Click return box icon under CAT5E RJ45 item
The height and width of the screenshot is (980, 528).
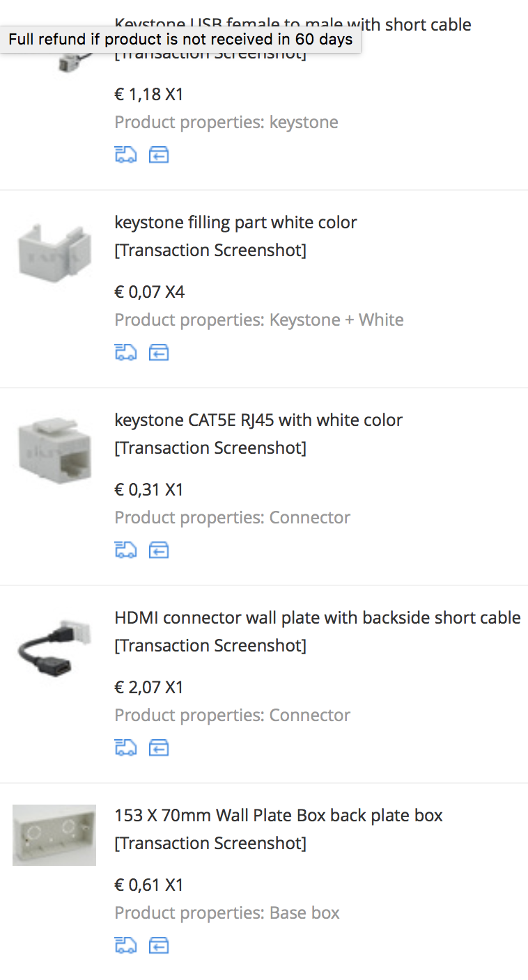(159, 550)
